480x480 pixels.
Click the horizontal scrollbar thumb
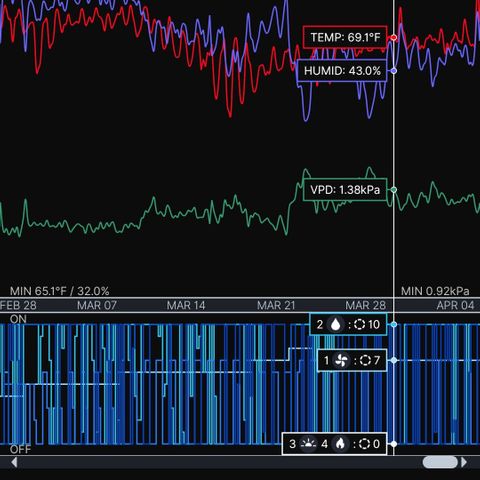[440, 462]
